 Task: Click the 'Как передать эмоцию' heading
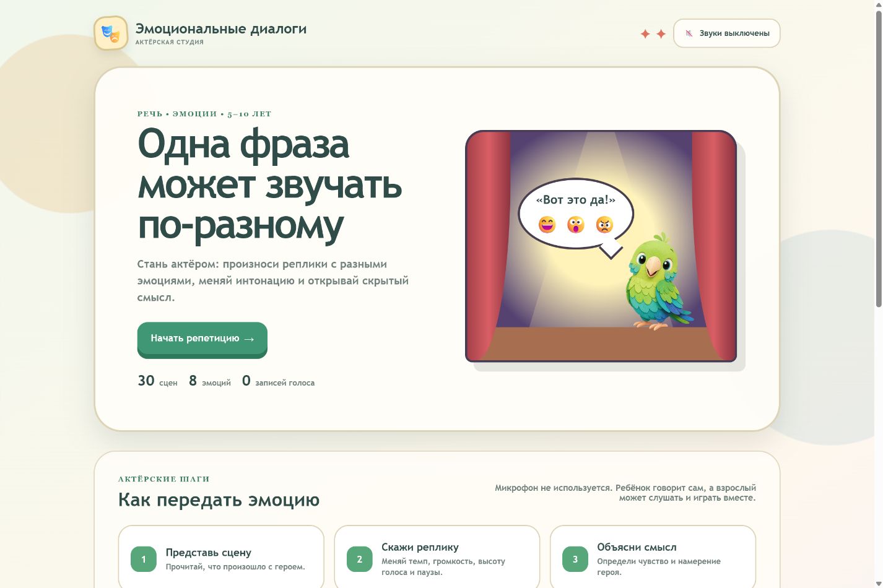click(x=219, y=499)
